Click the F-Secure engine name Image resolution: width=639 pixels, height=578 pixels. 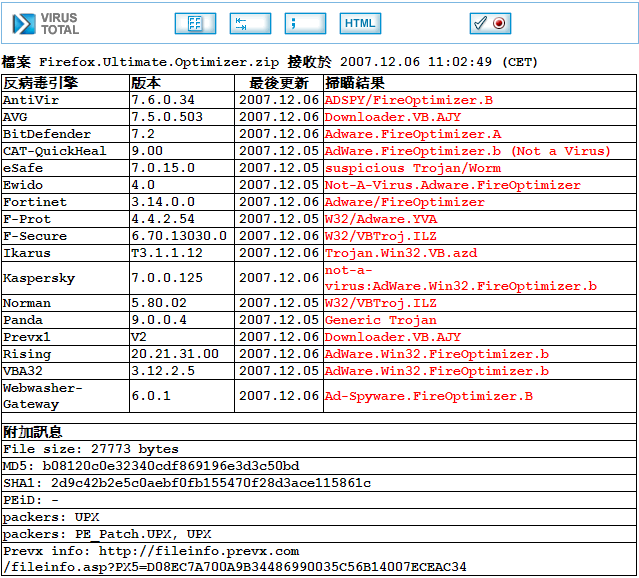[x=35, y=236]
